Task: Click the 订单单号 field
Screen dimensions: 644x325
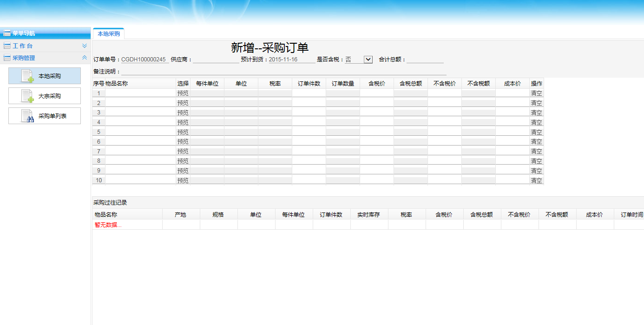Action: point(145,60)
